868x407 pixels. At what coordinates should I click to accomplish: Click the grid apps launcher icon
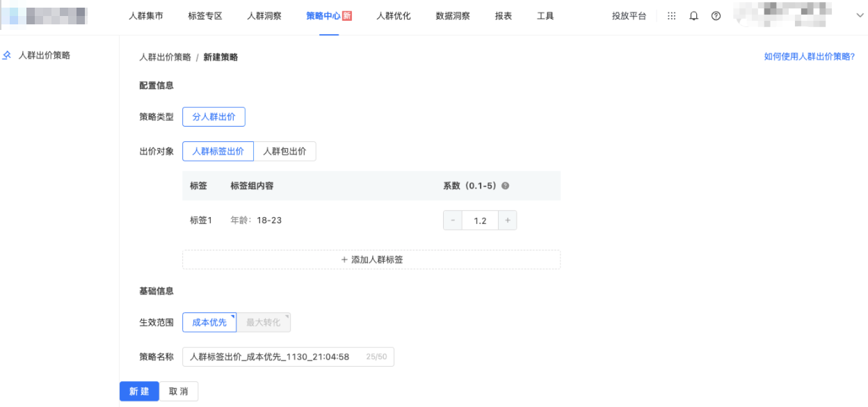tap(672, 16)
